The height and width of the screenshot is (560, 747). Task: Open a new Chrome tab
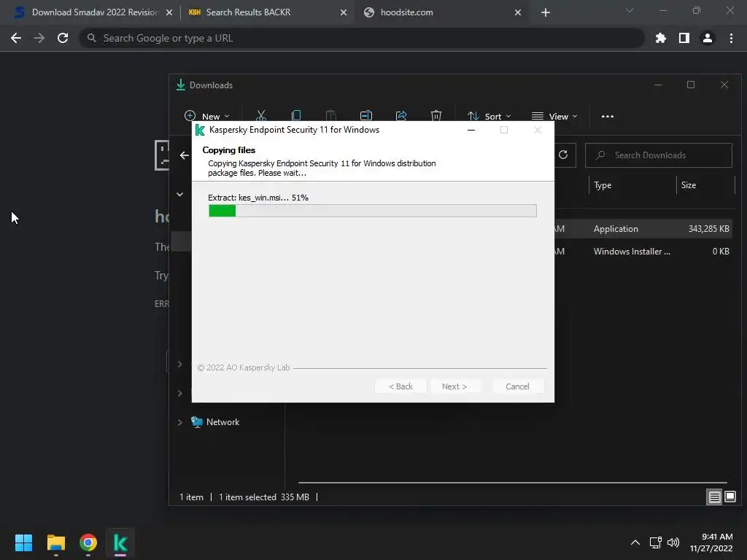coord(546,12)
